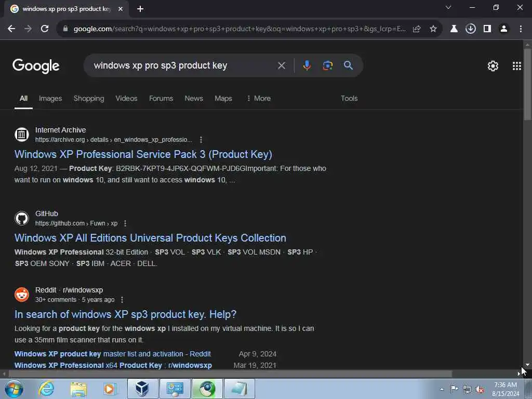Screen dimensions: 532x399
Task: Open more options for Reddit result
Action: [122, 300]
